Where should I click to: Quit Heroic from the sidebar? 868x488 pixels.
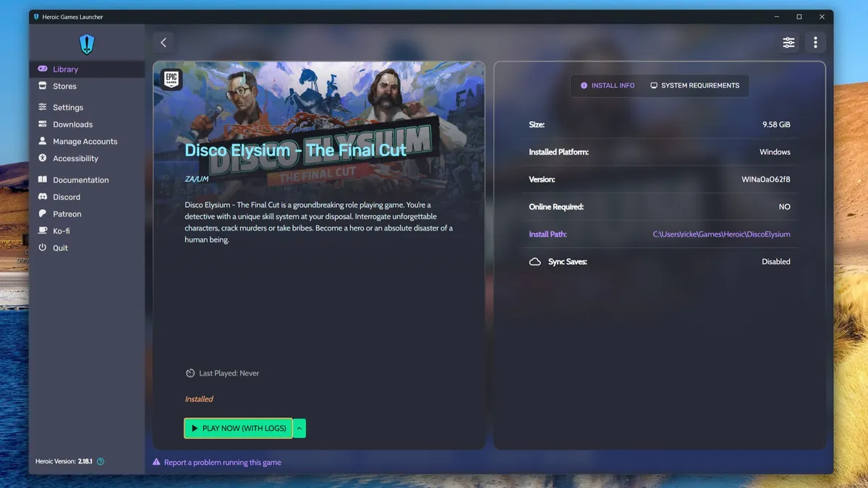point(87,248)
